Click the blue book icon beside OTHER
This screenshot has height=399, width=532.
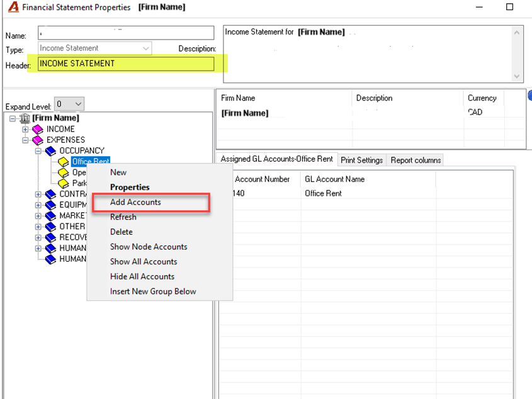click(50, 227)
